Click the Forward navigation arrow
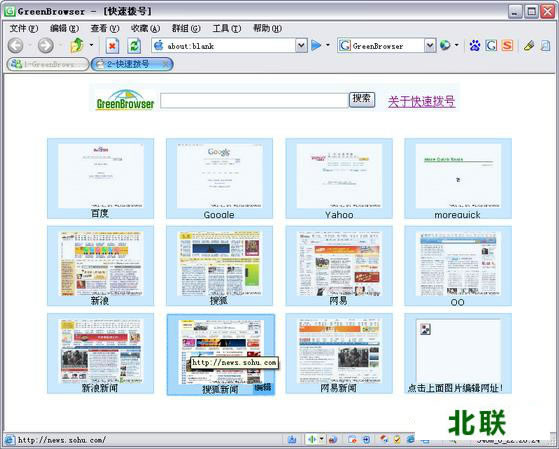559x449 pixels. tap(46, 46)
